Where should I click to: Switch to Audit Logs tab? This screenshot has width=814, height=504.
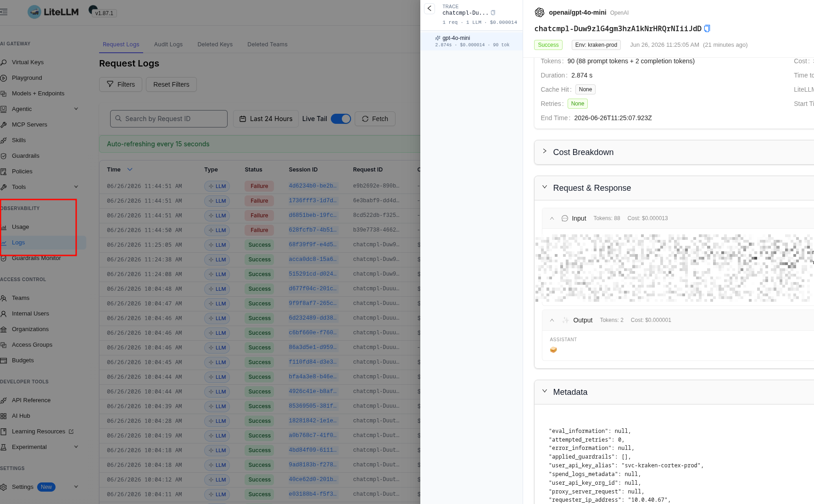coord(168,44)
